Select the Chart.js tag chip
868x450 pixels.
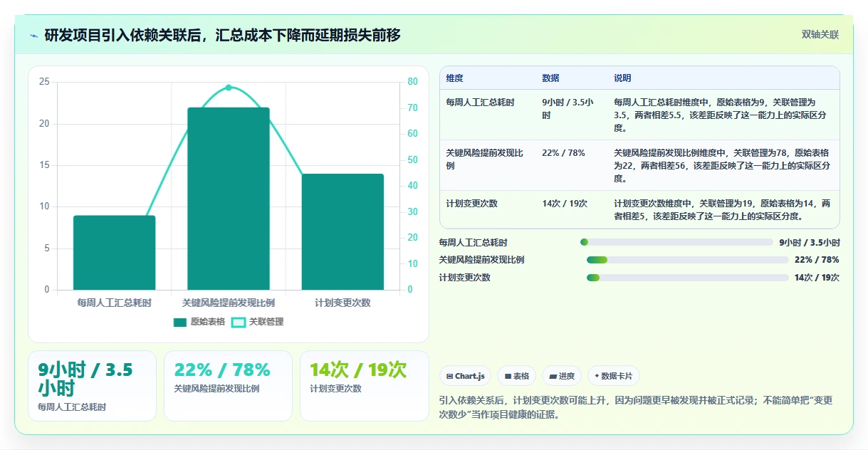tap(465, 376)
